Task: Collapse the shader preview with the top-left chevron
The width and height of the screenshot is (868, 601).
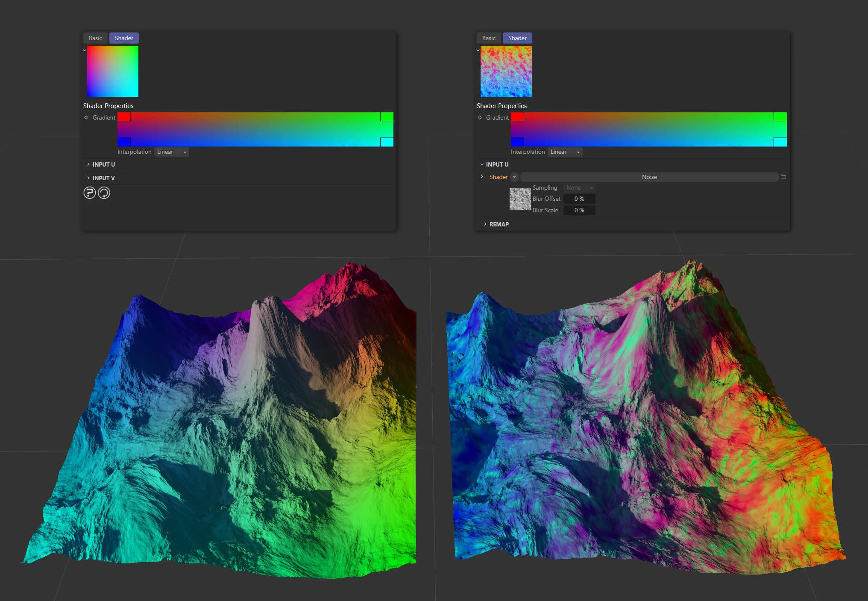Action: click(84, 50)
